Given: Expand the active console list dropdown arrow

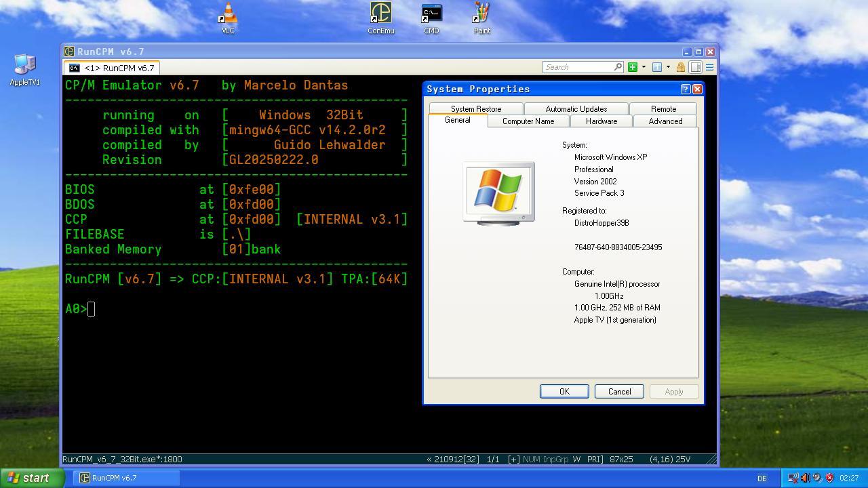Looking at the screenshot, I should click(x=668, y=67).
